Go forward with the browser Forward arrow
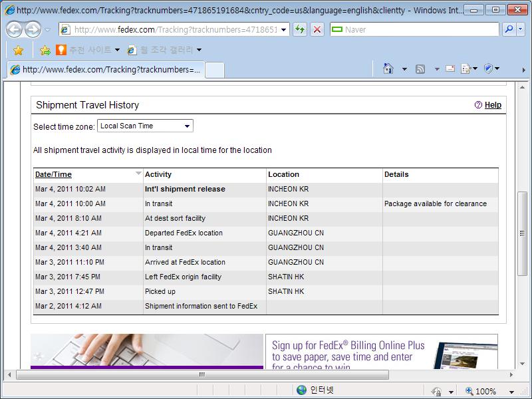This screenshot has height=399, width=532. coord(33,29)
